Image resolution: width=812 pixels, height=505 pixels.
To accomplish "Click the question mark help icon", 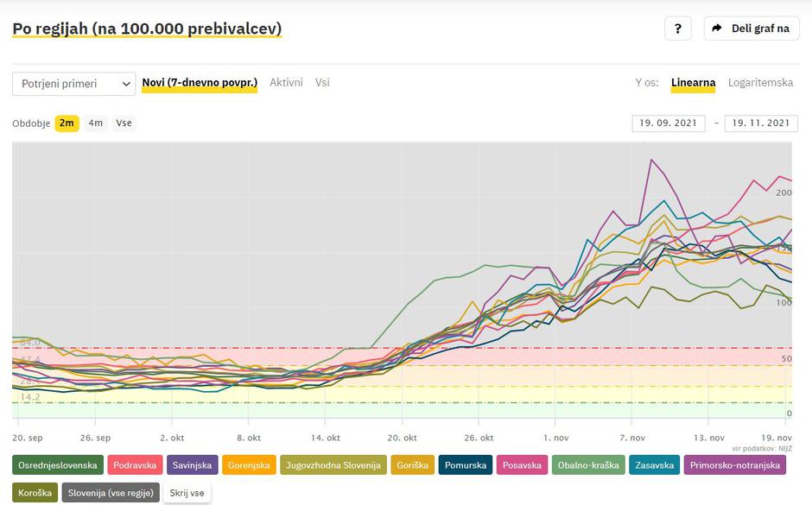I will pos(677,28).
